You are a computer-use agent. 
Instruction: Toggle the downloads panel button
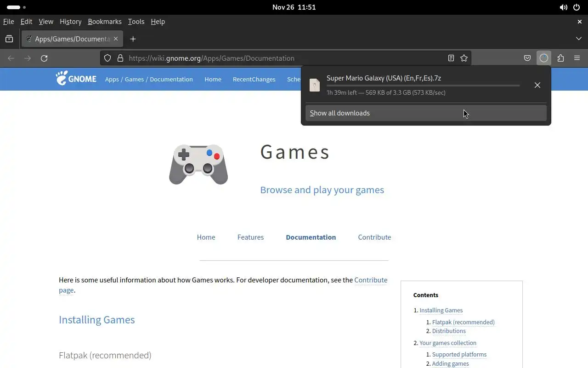[544, 58]
